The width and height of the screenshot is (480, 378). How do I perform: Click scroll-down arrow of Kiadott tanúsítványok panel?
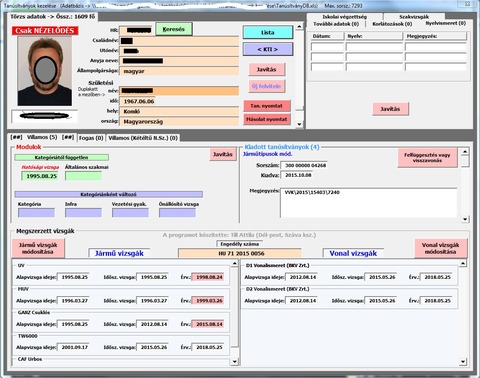point(465,219)
